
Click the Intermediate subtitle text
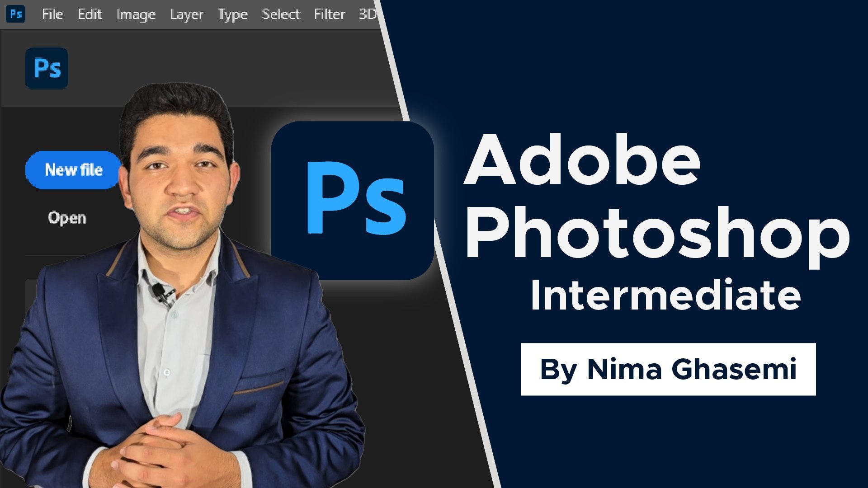665,295
